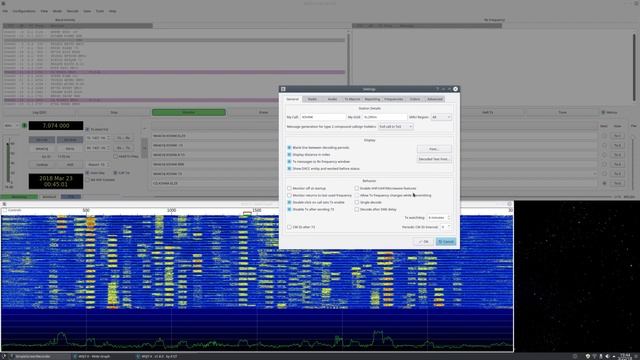Click the Halt Tx button in main window
Screen dimensions: 640x360
coord(488,112)
